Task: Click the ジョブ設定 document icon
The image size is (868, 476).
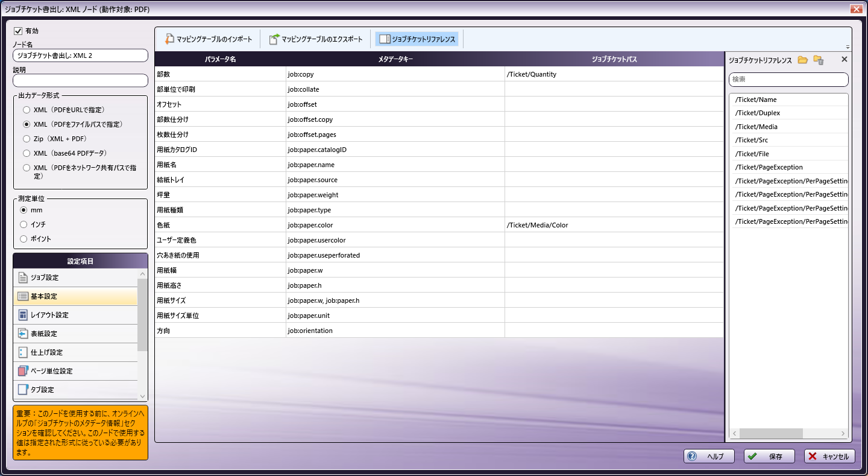Action: (x=22, y=278)
